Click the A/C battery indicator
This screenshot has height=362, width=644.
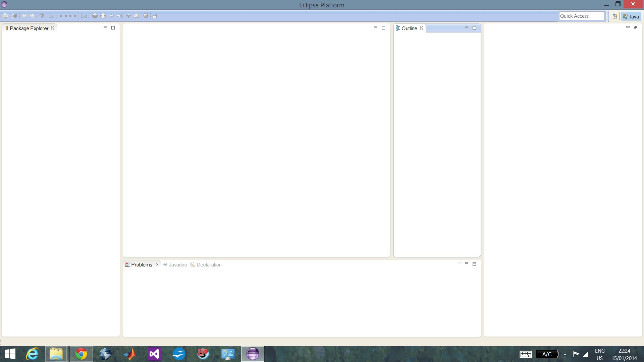click(x=547, y=354)
